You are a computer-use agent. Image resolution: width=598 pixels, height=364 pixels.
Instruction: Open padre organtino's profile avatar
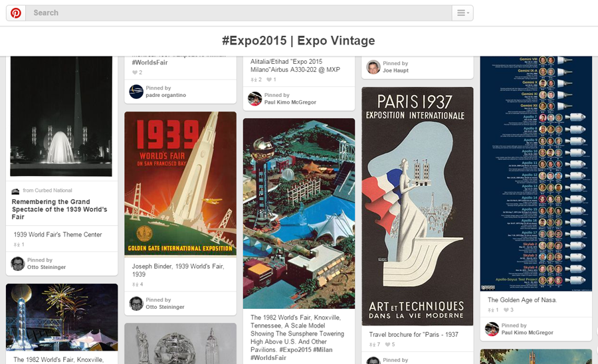click(136, 92)
